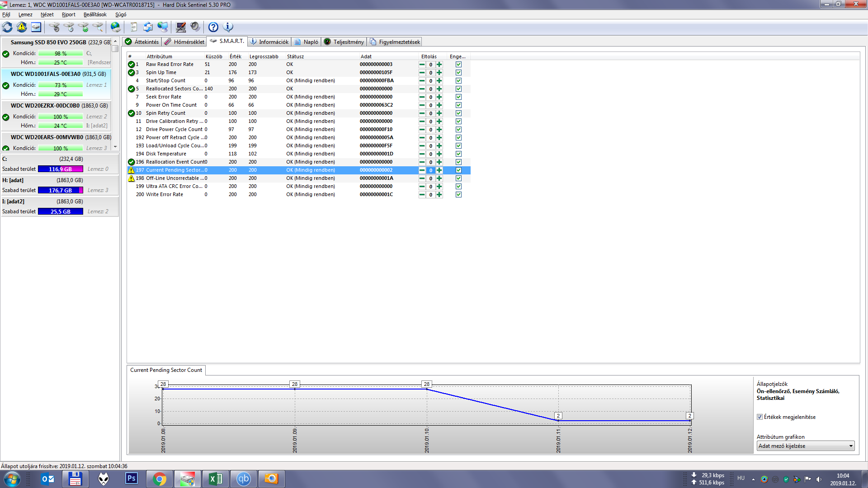The height and width of the screenshot is (488, 868).
Task: Click C: free space bar 116,9 GB
Action: pyautogui.click(x=61, y=169)
